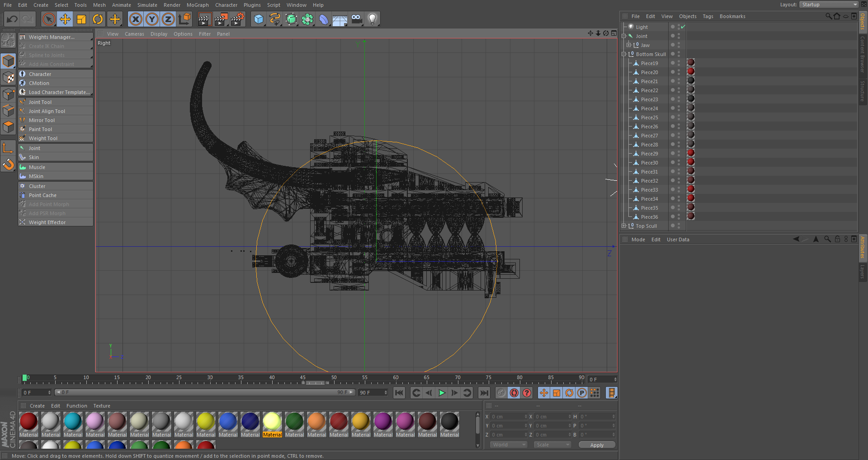Click the Light creation bulb icon
Image resolution: width=868 pixels, height=460 pixels.
tap(372, 19)
